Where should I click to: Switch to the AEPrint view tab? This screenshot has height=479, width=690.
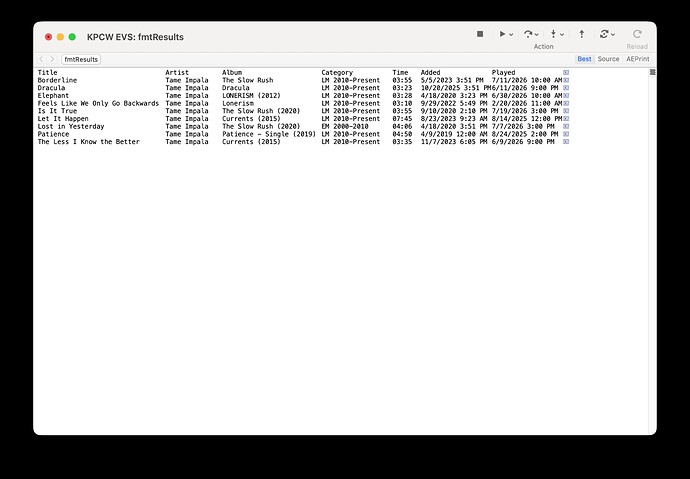638,59
